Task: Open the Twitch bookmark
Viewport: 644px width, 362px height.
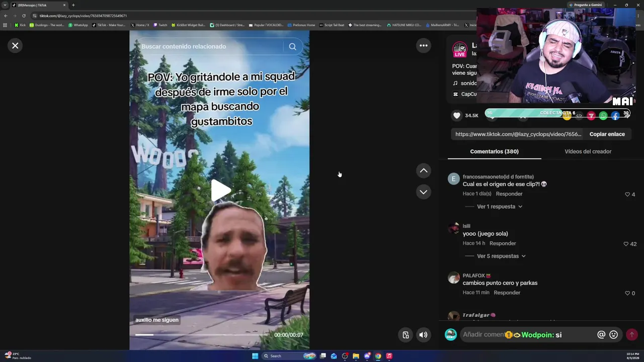Action: point(160,25)
